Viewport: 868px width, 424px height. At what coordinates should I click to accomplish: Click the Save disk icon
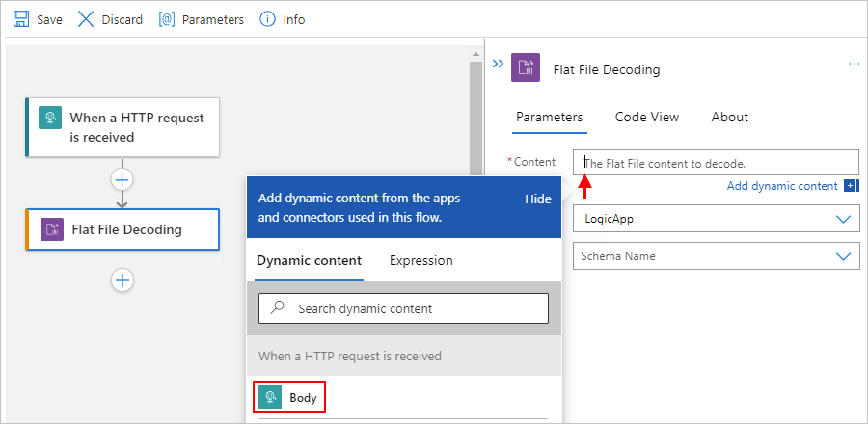pyautogui.click(x=20, y=19)
